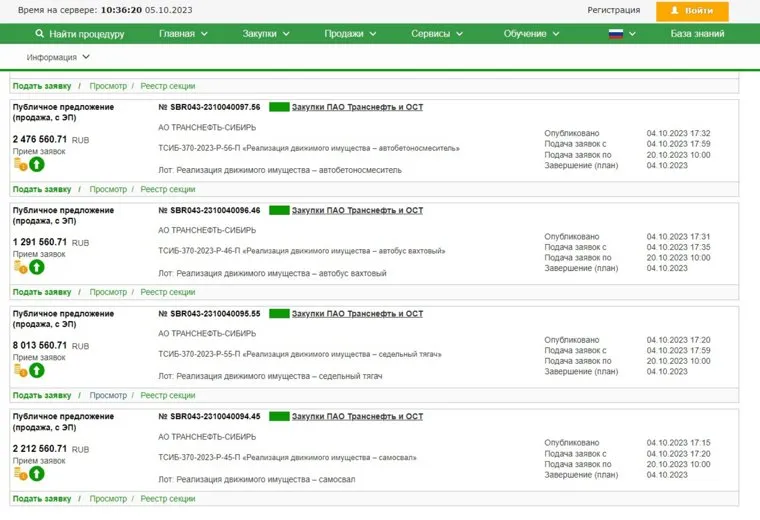Click green up-arrow icon for autobetonosmesitel lot

pos(37,164)
